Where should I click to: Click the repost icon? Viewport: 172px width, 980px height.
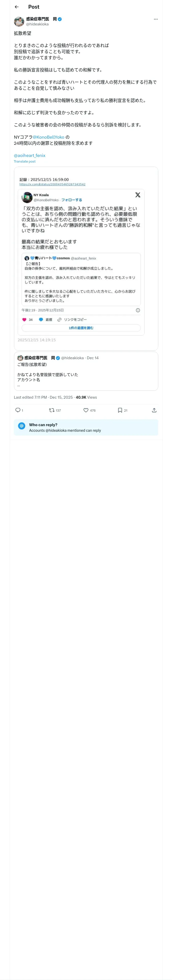[x=51, y=410]
